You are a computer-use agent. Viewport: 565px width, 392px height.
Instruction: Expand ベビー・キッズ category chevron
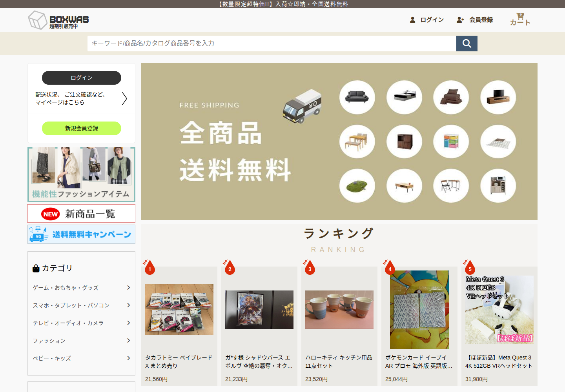click(128, 358)
